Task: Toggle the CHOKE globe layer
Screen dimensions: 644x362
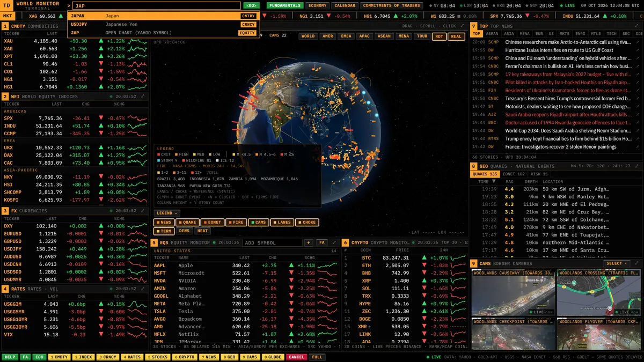Action: tap(306, 223)
